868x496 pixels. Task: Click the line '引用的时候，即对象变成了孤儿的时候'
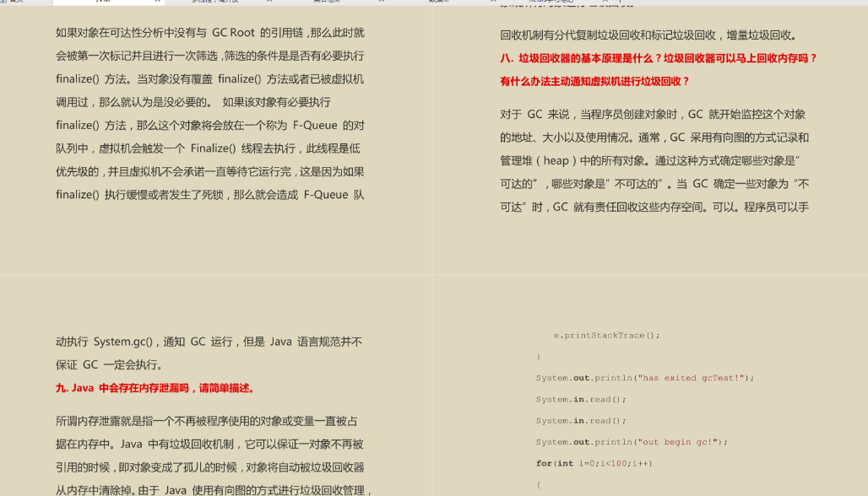209,468
